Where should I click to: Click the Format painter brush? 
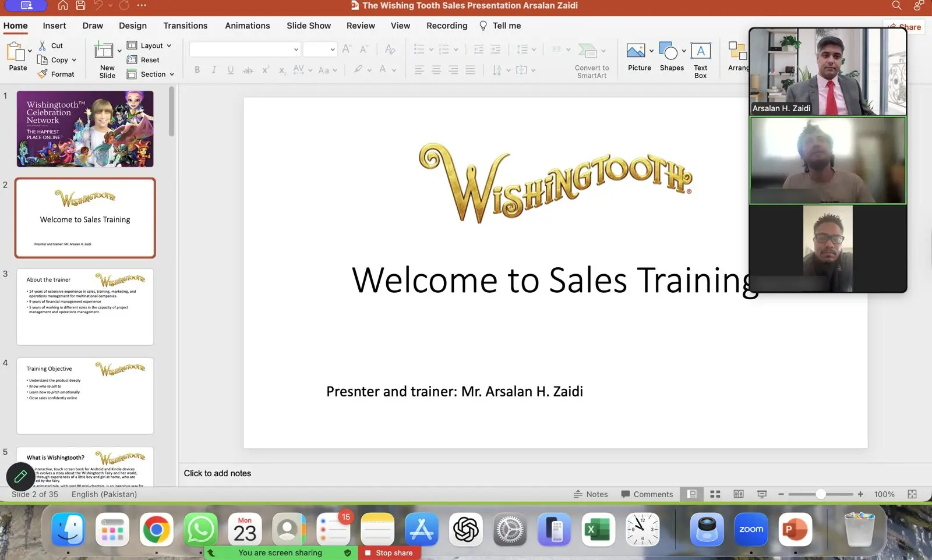[x=43, y=74]
